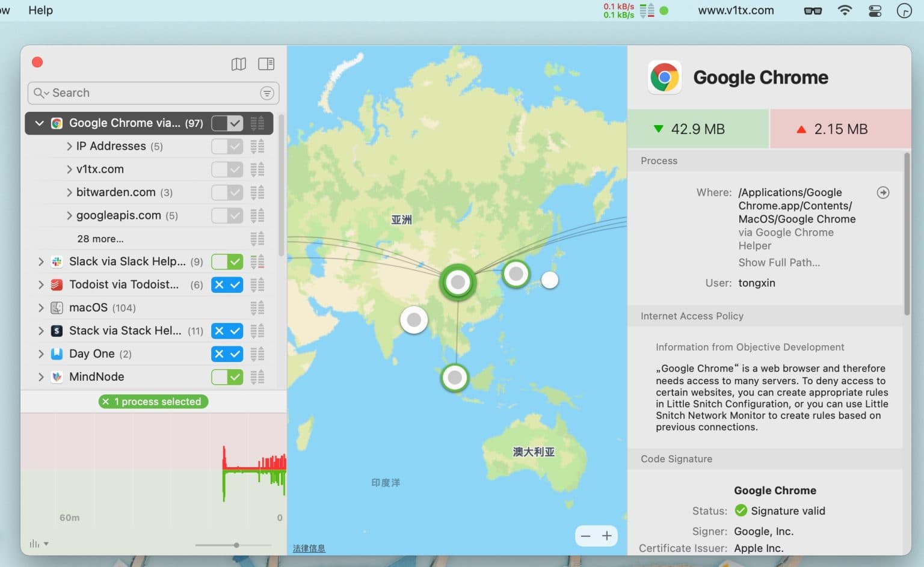Click the reveal-in-Finder arrow beside Where path
The image size is (924, 567).
point(882,192)
